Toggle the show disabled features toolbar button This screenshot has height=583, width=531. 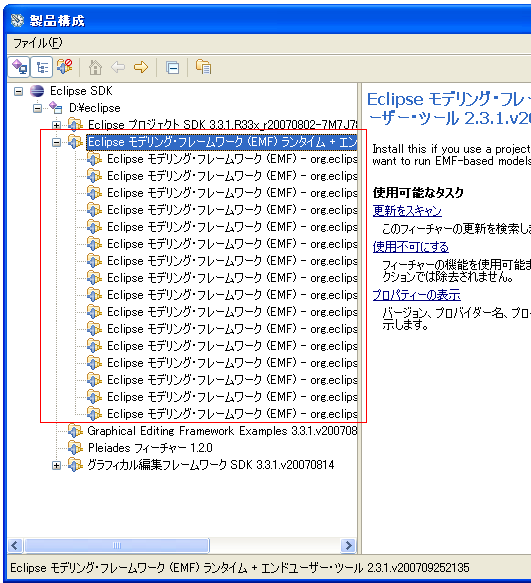65,67
